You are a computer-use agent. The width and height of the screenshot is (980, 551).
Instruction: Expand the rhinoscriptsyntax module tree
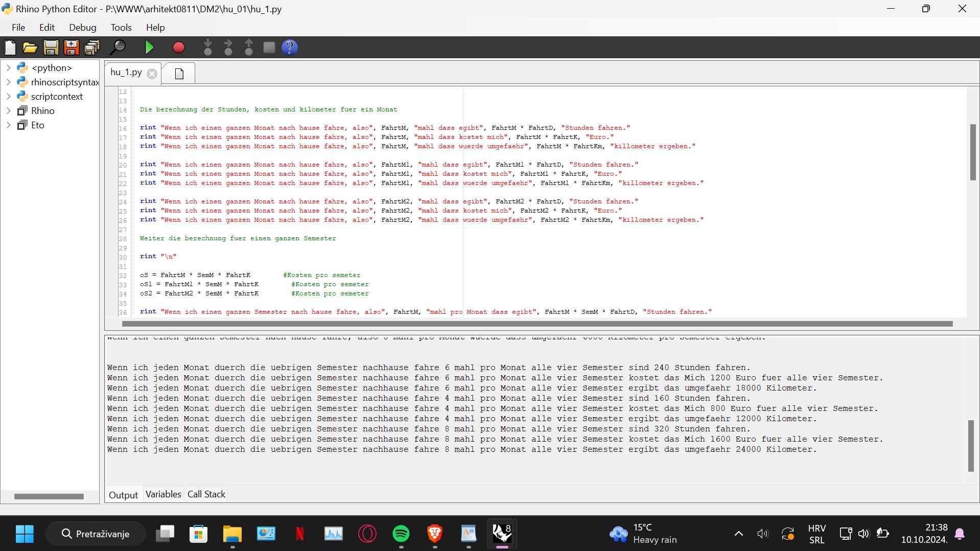pos(8,82)
